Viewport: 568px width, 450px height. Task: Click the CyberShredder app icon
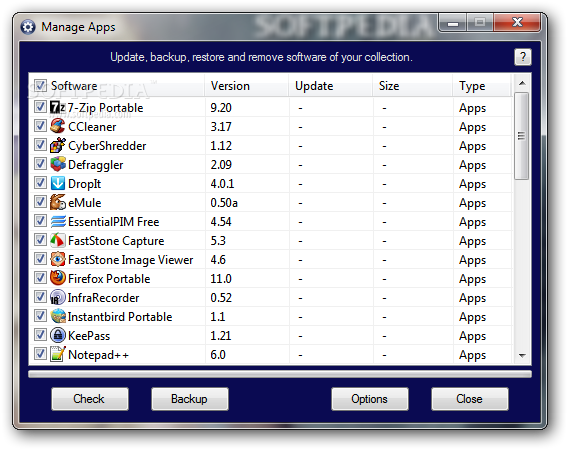pyautogui.click(x=58, y=145)
